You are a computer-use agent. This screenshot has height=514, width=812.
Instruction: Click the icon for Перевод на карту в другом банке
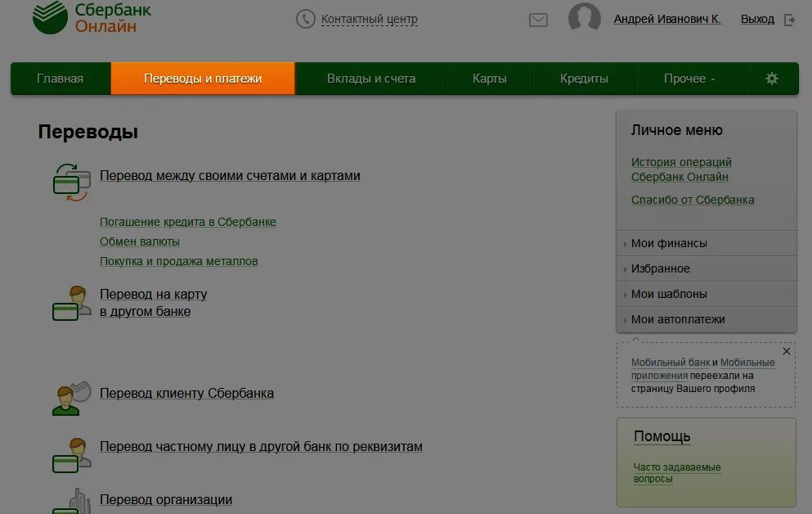[x=71, y=303]
